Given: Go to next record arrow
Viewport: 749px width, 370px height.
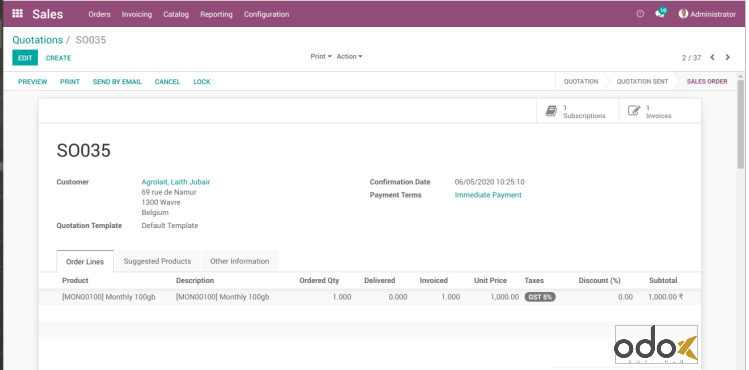Looking at the screenshot, I should 728,57.
